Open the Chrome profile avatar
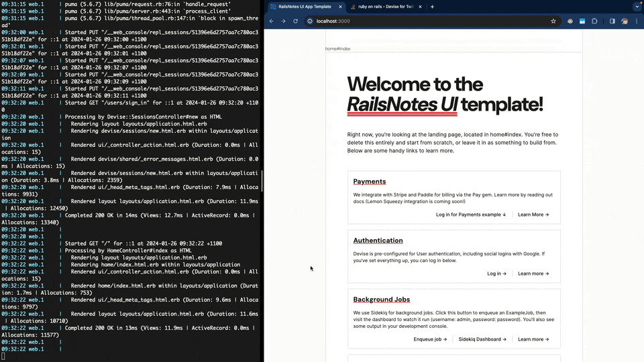 pyautogui.click(x=625, y=21)
